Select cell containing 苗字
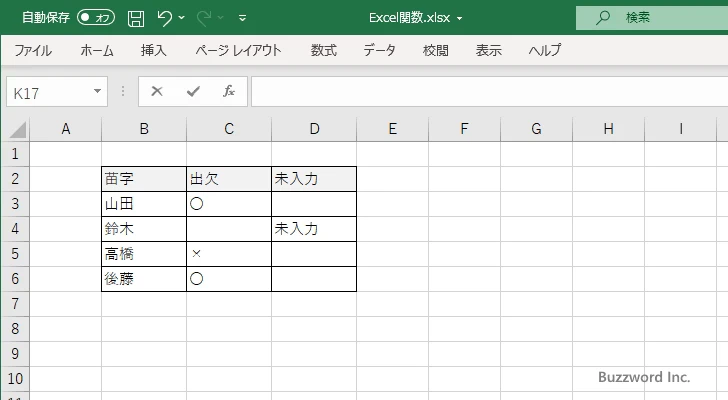 coord(144,179)
